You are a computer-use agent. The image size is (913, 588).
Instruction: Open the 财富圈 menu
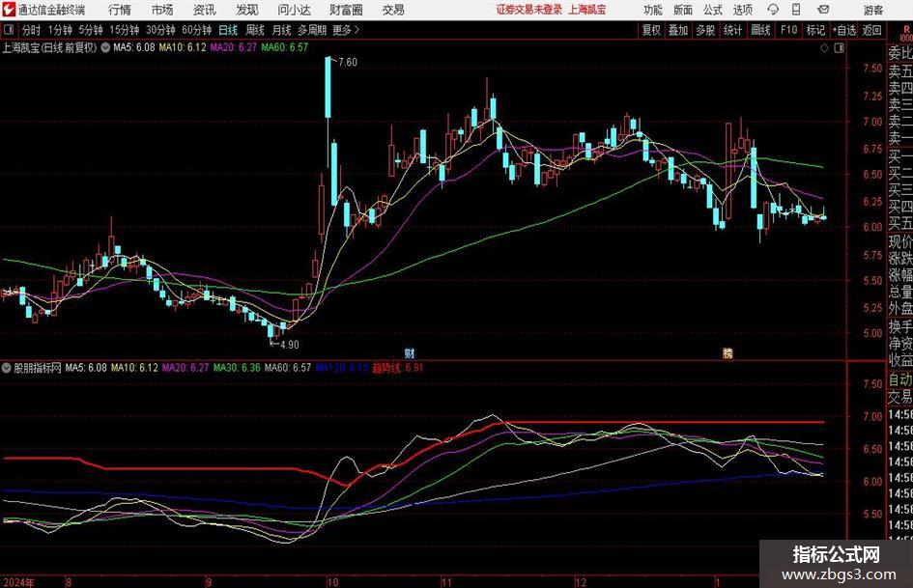pos(346,10)
